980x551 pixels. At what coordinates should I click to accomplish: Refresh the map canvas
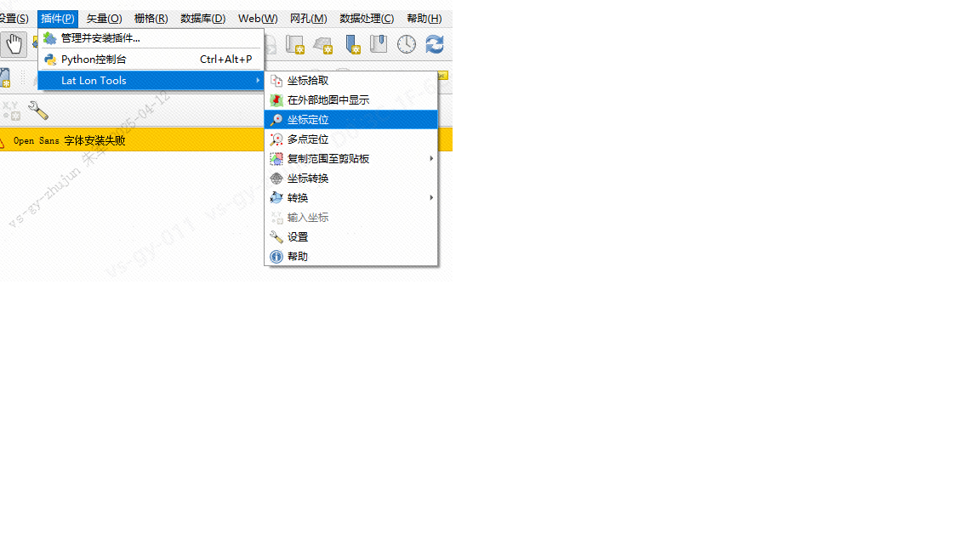(435, 44)
